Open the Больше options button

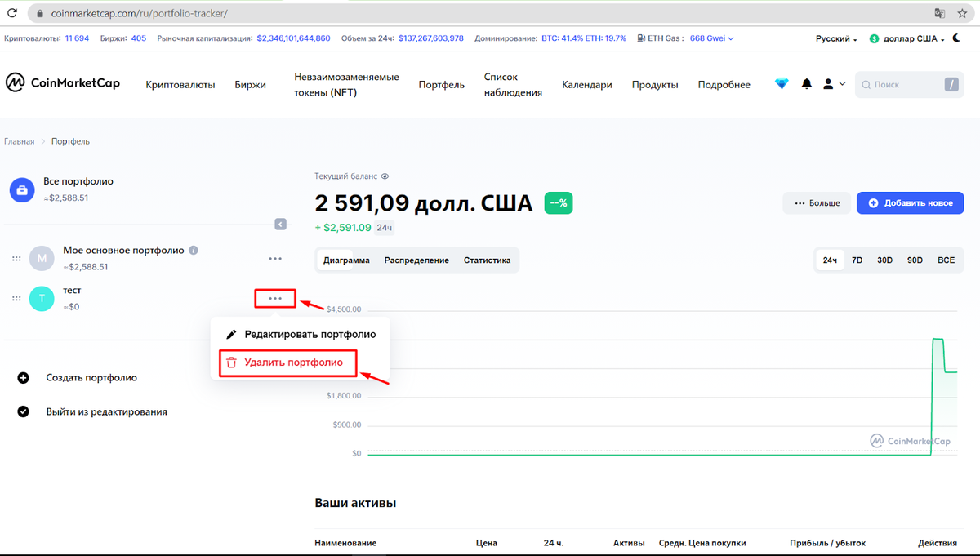pyautogui.click(x=817, y=202)
